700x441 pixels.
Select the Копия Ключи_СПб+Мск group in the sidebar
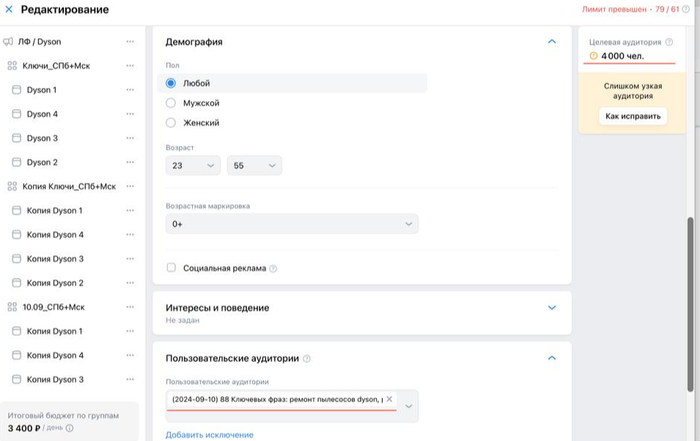pyautogui.click(x=68, y=187)
